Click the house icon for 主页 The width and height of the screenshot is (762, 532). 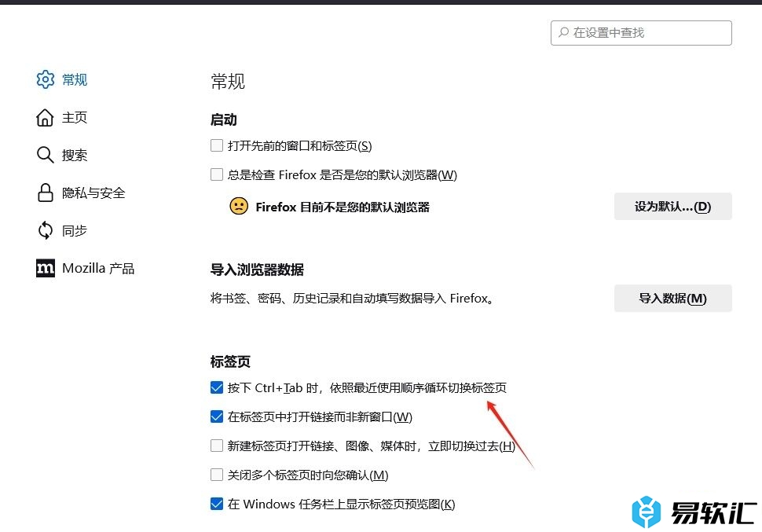[x=45, y=117]
